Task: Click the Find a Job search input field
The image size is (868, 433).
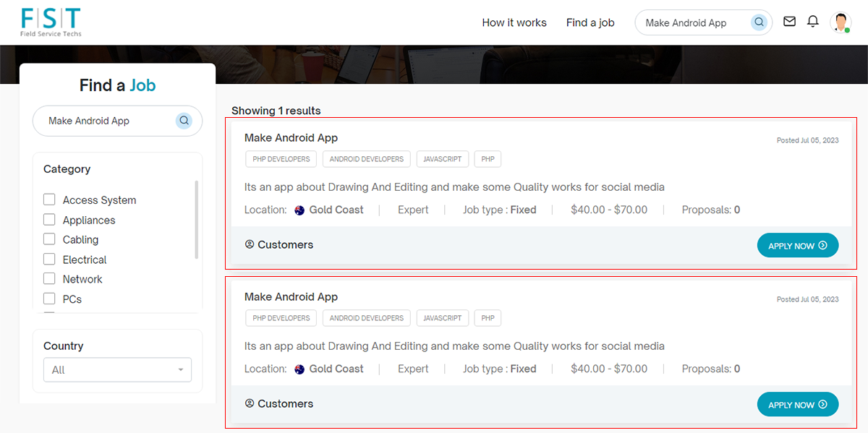Action: point(109,121)
